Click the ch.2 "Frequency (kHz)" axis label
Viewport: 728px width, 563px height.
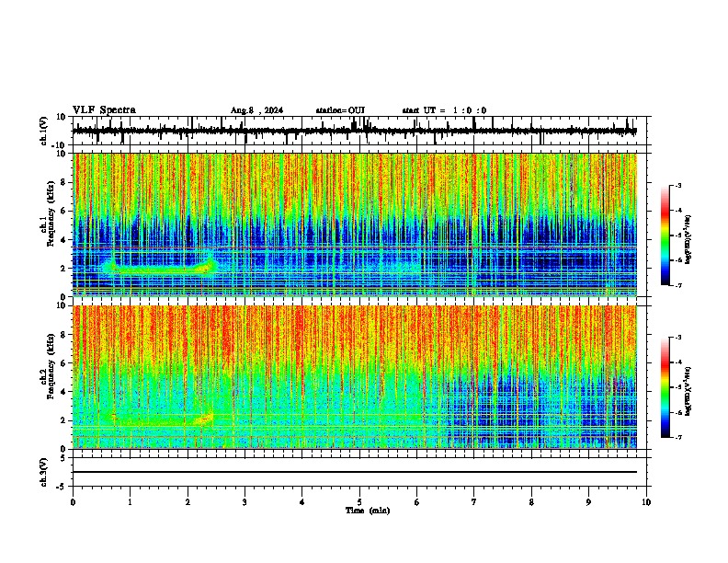tap(51, 366)
